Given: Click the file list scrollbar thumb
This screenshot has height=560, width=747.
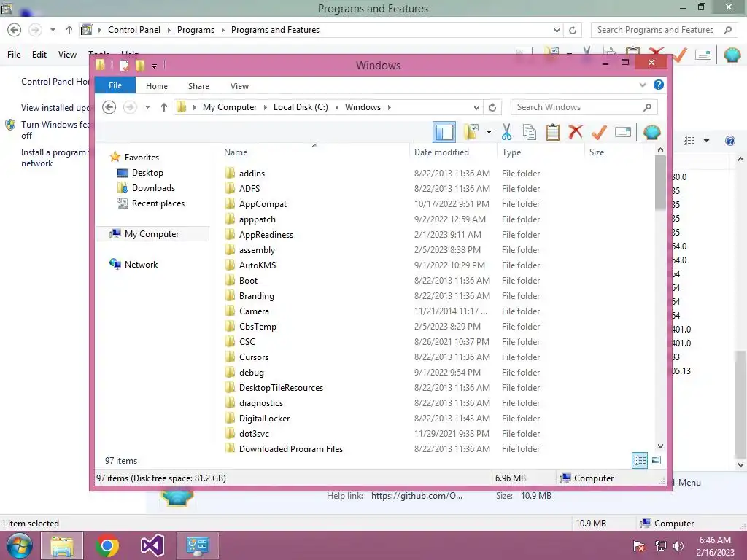Looking at the screenshot, I should pyautogui.click(x=660, y=183).
